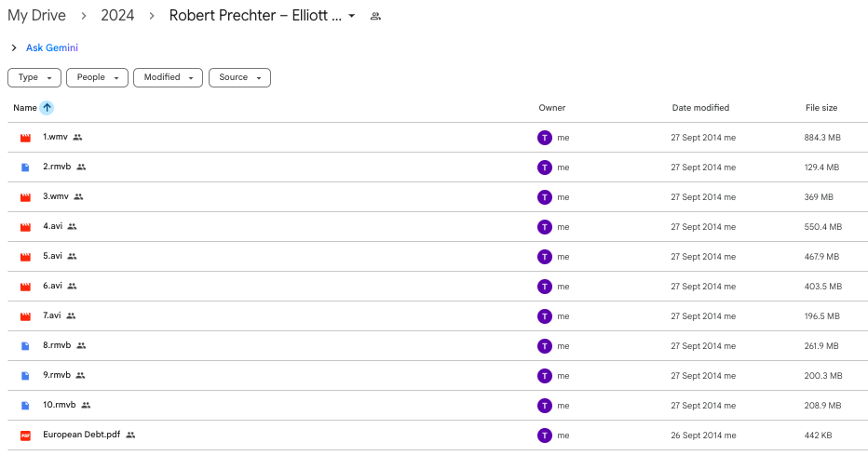Click the video icon for 7.avi
The image size is (868, 469).
(x=25, y=316)
